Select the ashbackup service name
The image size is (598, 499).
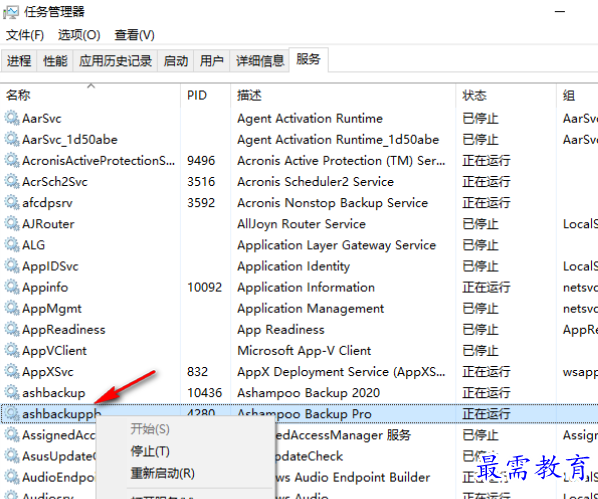tap(54, 393)
